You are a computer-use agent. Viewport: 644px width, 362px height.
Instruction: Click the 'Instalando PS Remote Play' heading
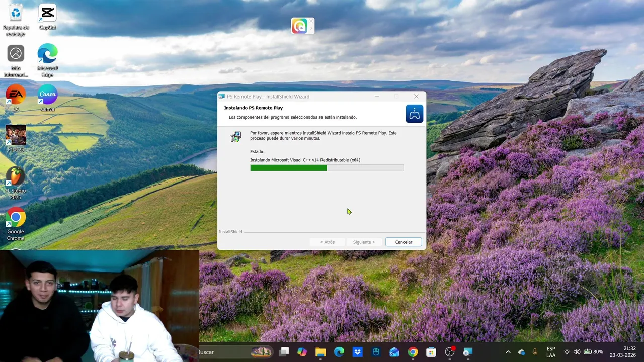tap(254, 108)
